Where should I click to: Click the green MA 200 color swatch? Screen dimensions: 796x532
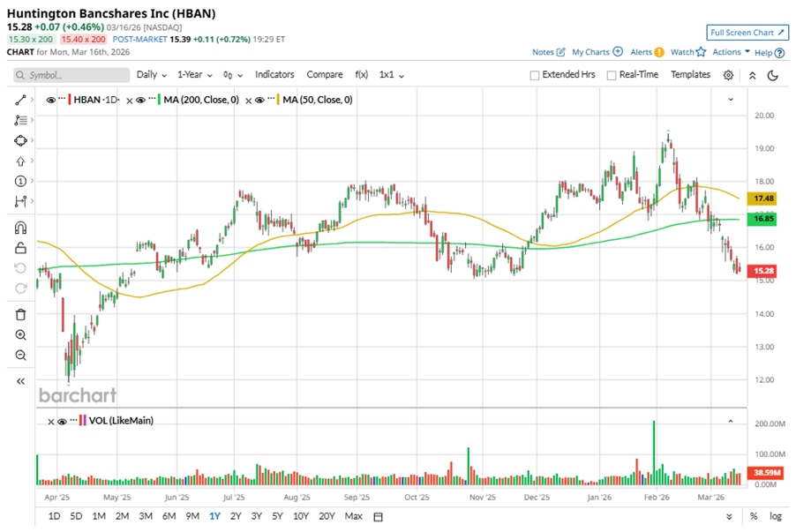pos(159,100)
